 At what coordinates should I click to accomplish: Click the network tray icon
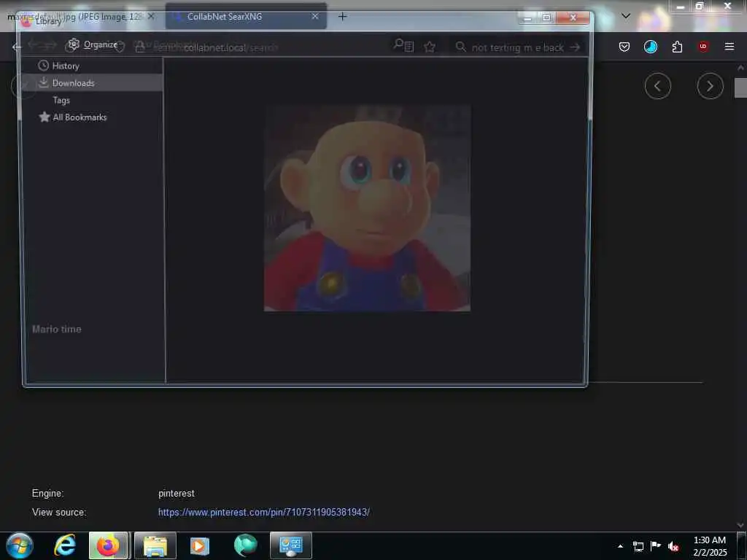[x=638, y=546]
